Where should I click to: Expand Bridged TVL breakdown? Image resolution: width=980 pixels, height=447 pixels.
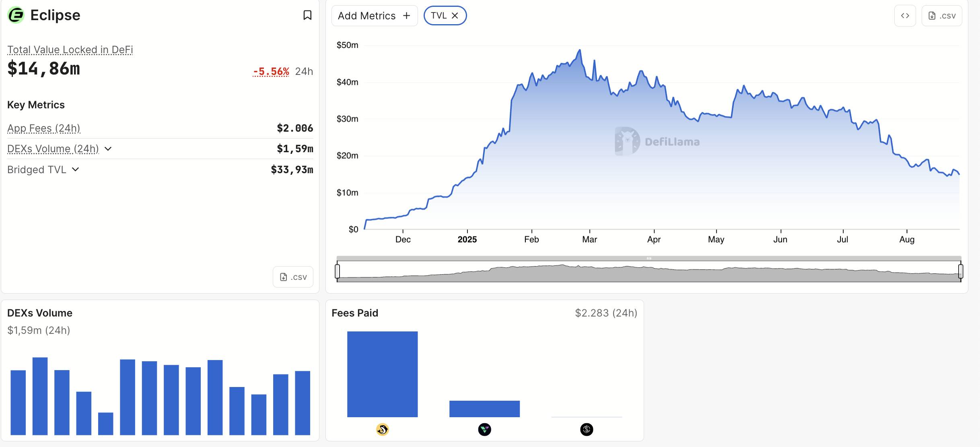click(x=75, y=170)
